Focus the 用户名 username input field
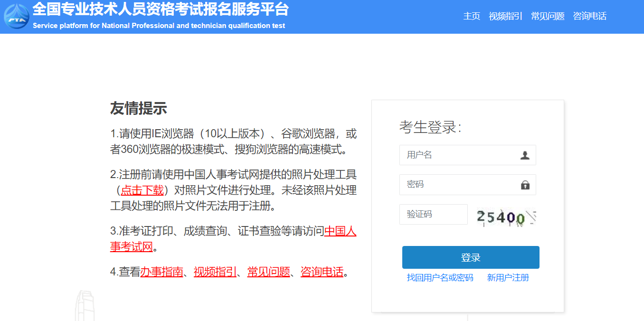 [x=458, y=155]
